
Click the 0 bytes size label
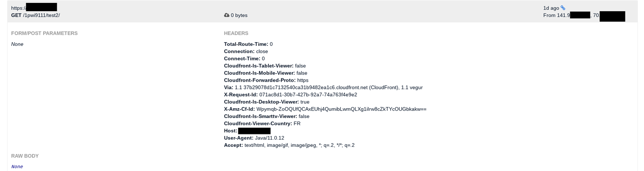[x=239, y=15]
